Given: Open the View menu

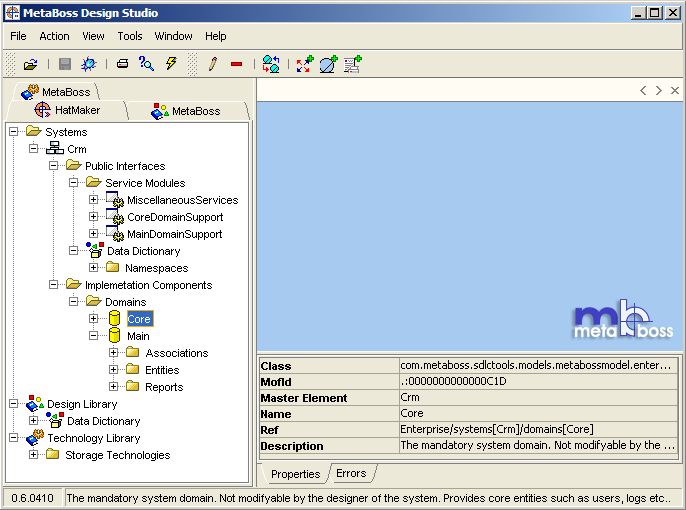Looking at the screenshot, I should [93, 36].
